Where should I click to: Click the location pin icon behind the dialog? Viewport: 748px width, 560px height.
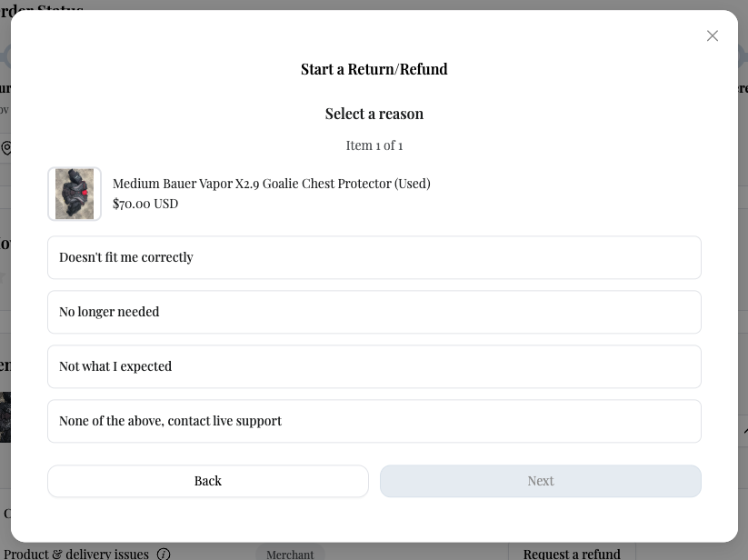6,148
